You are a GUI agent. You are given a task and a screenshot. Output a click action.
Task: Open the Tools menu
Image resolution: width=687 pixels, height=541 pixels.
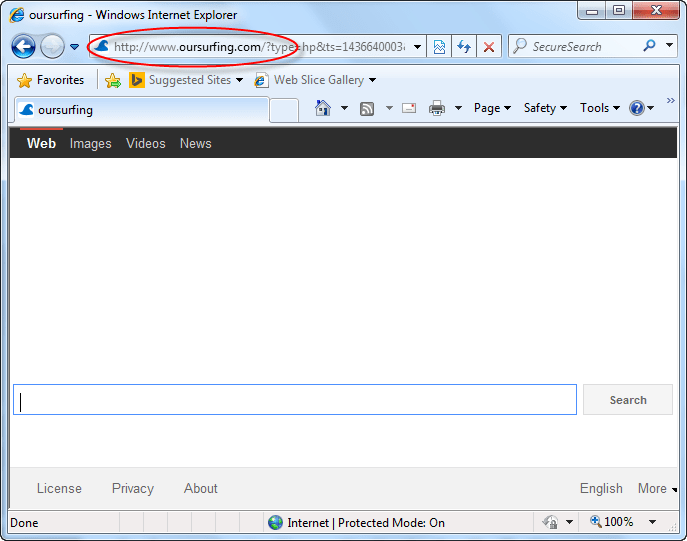coord(600,108)
